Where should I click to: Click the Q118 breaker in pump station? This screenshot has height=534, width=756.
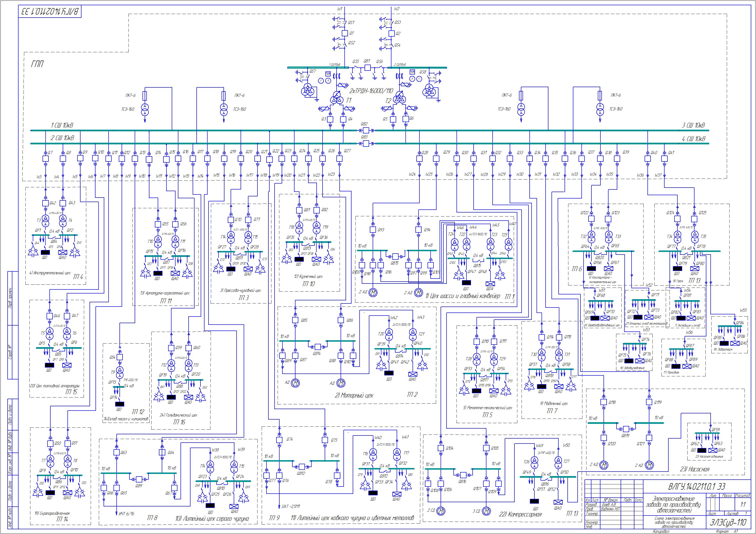click(x=604, y=402)
